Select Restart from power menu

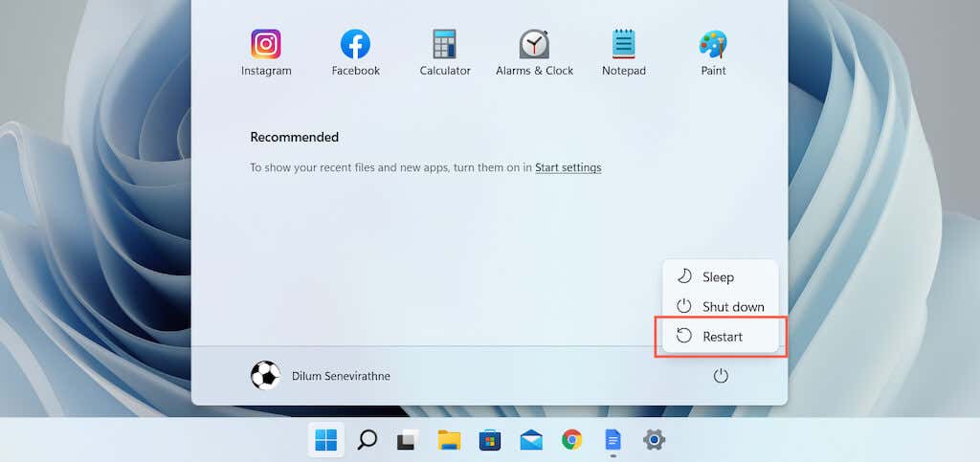(720, 337)
